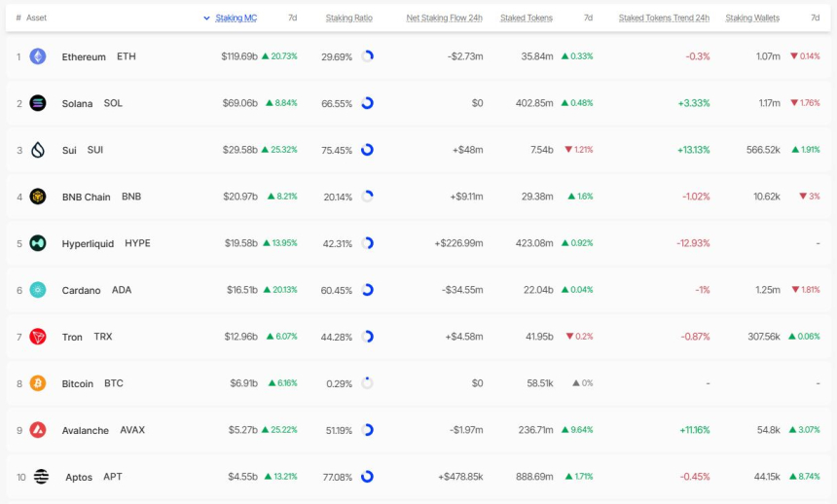Click the Tron logo icon
This screenshot has height=504, width=837.
pos(38,337)
